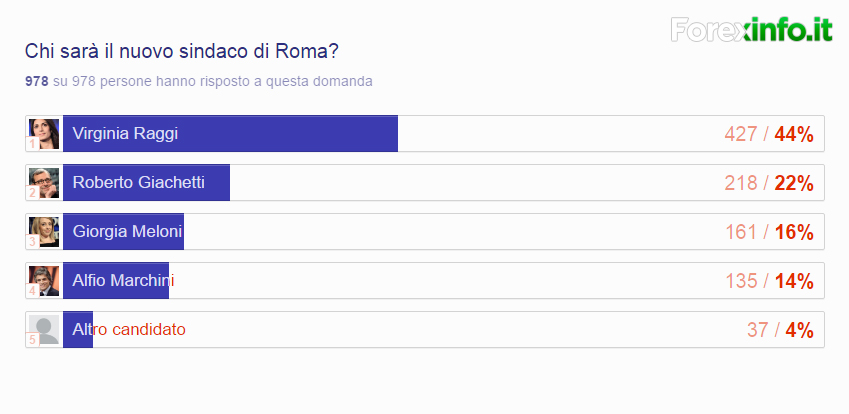Select the Giorgia Meloni name label
Image resolution: width=849 pixels, height=414 pixels.
127,232
